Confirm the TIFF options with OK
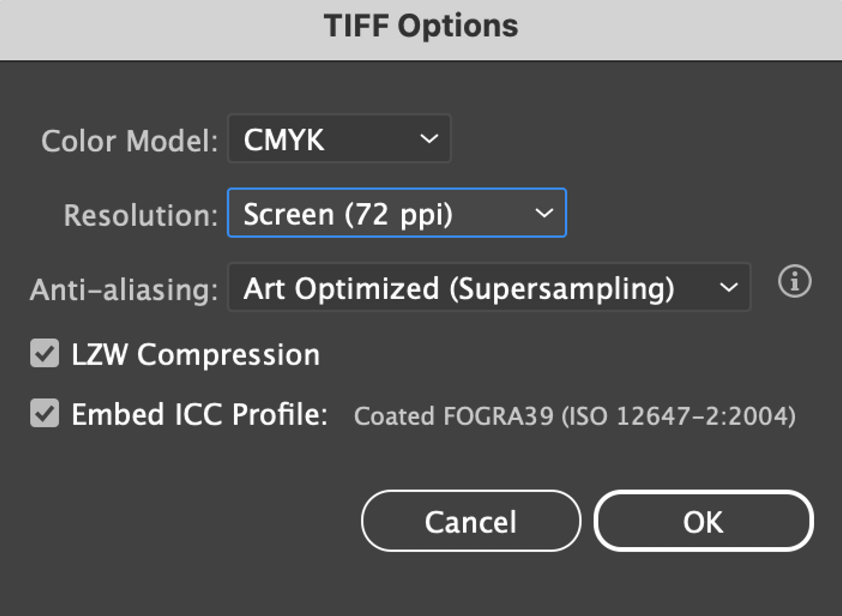 click(x=704, y=521)
